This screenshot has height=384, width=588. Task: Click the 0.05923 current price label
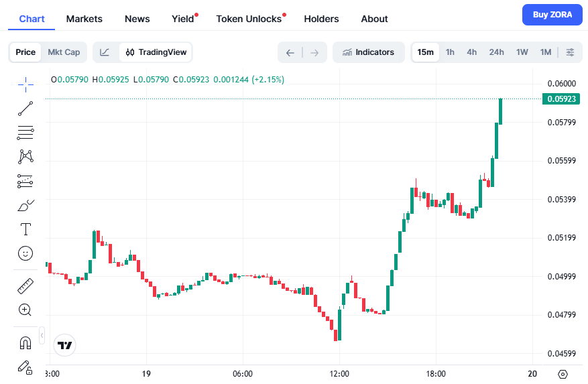click(561, 99)
